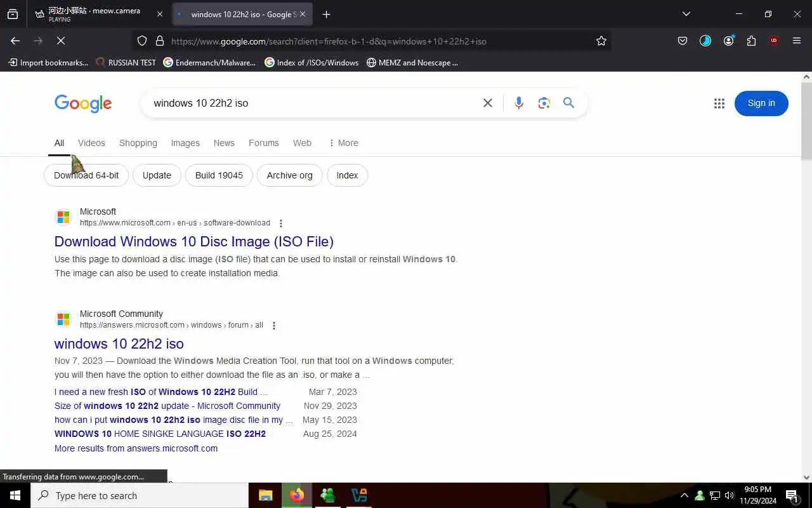
Task: Apply Archive org filter chip
Action: click(289, 175)
